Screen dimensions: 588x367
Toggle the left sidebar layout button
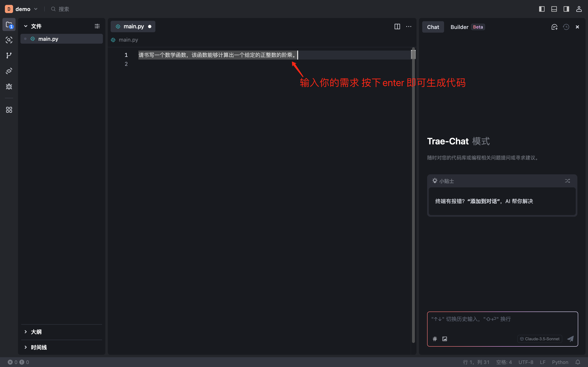[542, 9]
